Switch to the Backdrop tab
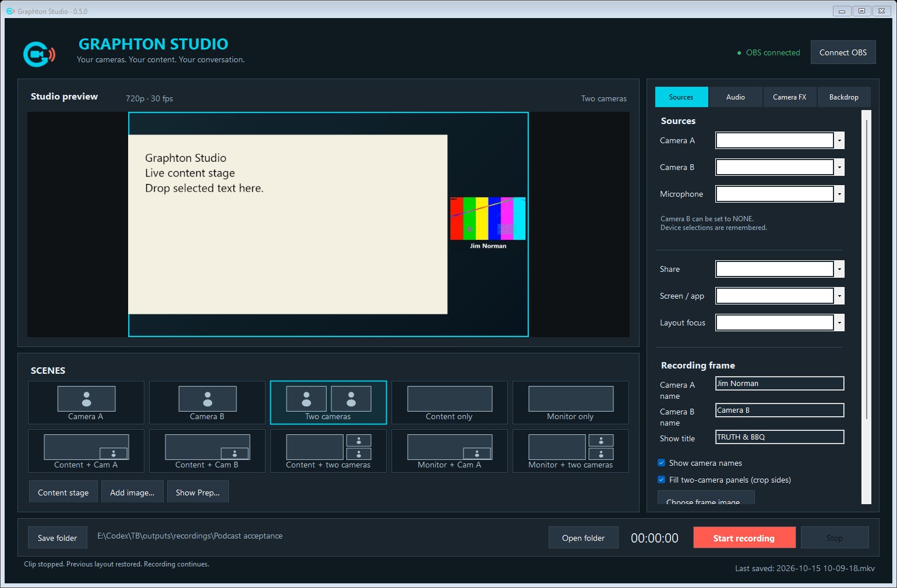Viewport: 897px width, 588px height. pyautogui.click(x=844, y=97)
